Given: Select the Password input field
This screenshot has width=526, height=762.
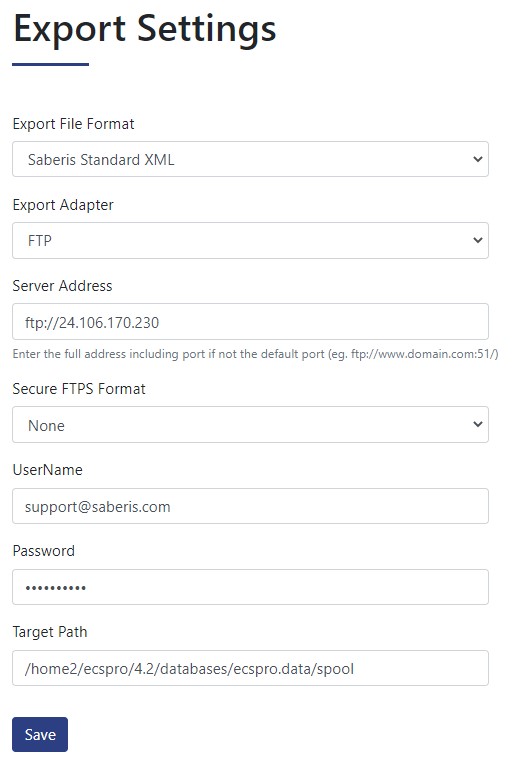Looking at the screenshot, I should (250, 587).
